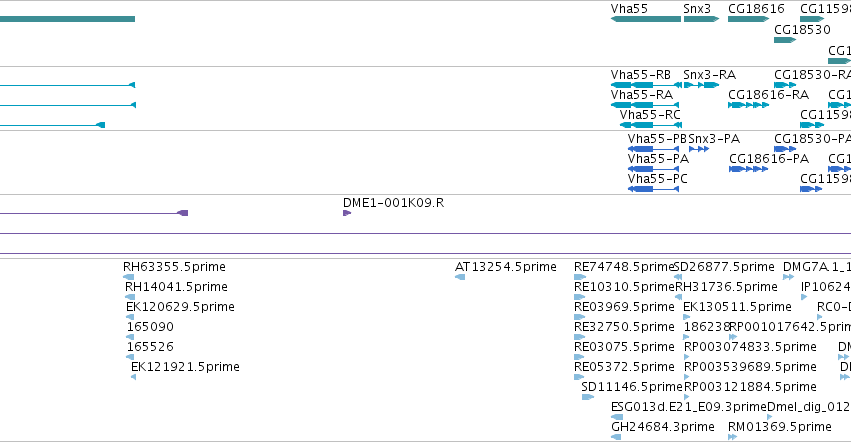
Task: Select the Snx3 gene arrow
Action: 701,19
